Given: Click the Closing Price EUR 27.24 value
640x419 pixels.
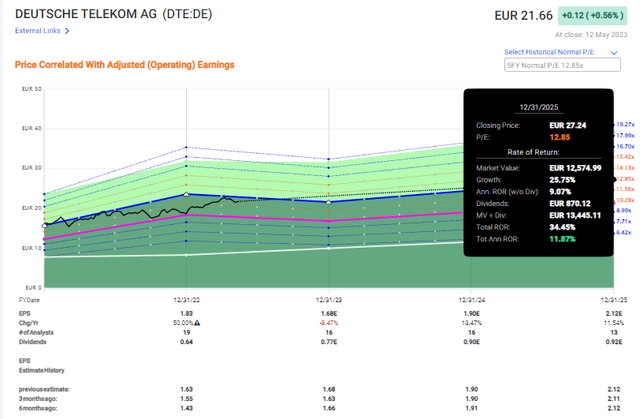Looking at the screenshot, I should pos(568,125).
